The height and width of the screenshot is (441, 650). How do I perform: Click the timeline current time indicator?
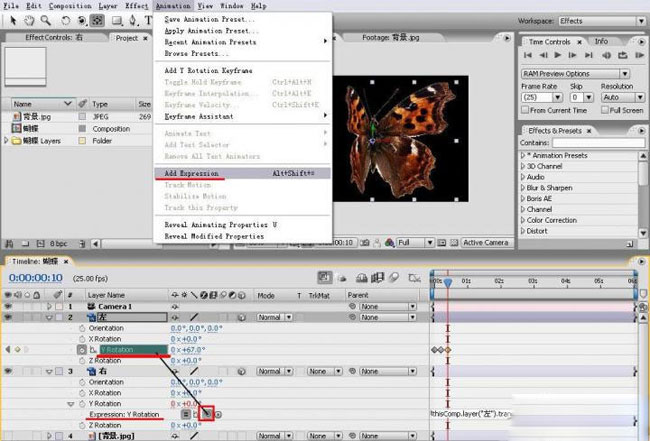coord(448,282)
